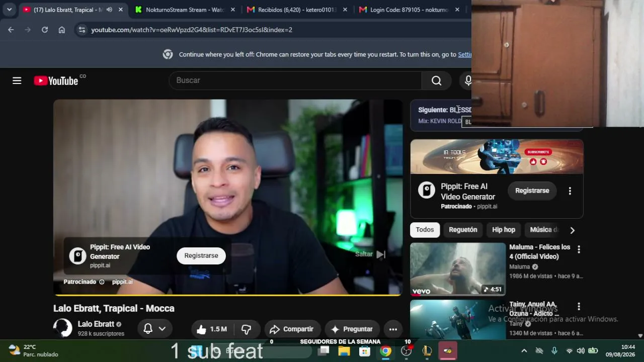Filter recommendations by Hip hop
The height and width of the screenshot is (362, 644).
click(504, 230)
